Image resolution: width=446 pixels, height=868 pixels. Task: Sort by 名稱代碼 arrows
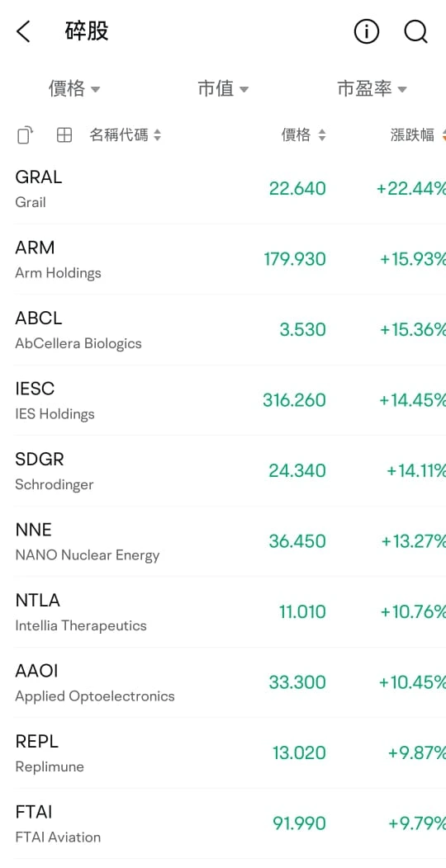[158, 135]
